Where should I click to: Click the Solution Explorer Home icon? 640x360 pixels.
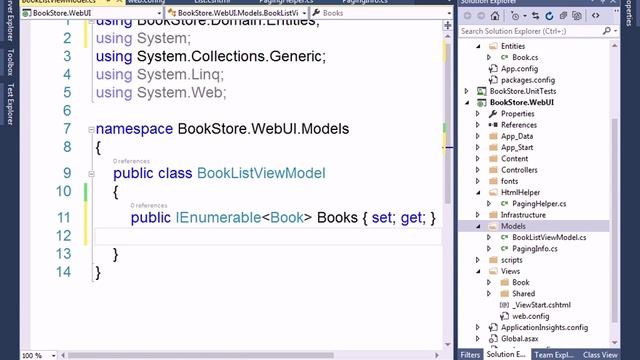click(495, 16)
